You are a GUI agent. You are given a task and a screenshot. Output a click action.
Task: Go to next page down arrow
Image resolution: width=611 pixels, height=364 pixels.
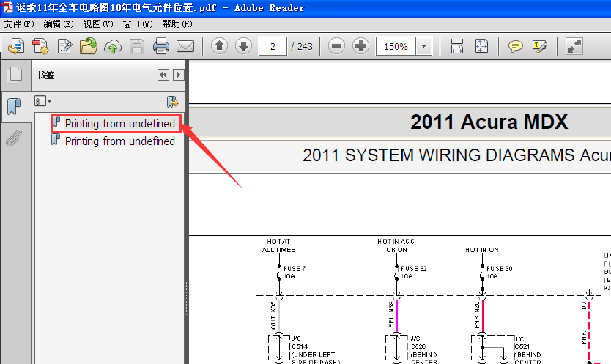pyautogui.click(x=243, y=46)
